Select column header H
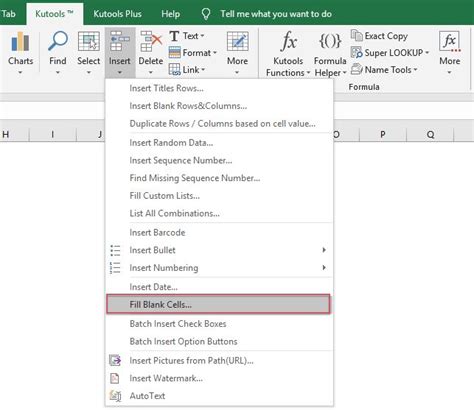This screenshot has width=474, height=410. pos(14,134)
